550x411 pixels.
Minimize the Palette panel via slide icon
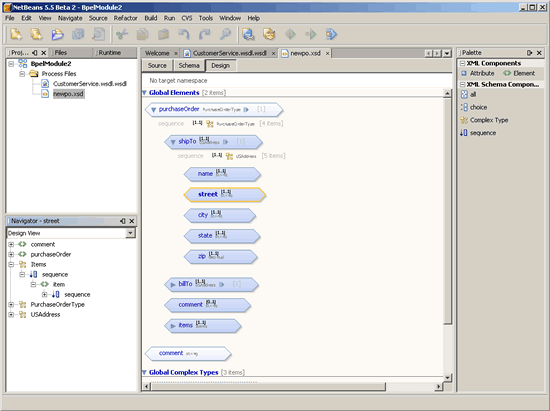530,53
